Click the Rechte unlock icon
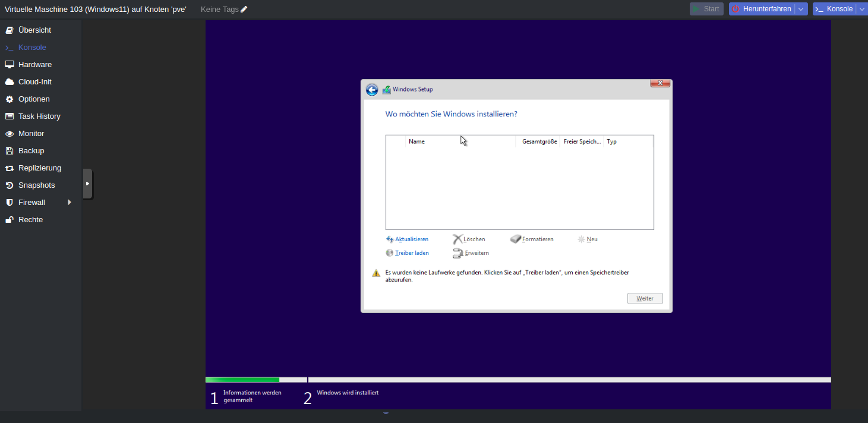The height and width of the screenshot is (423, 868). (x=10, y=220)
